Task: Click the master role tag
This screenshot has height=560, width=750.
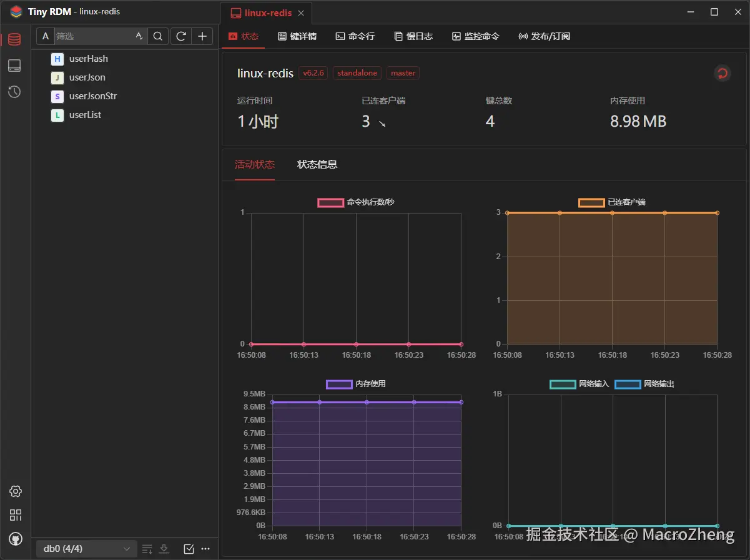Action: coord(403,73)
